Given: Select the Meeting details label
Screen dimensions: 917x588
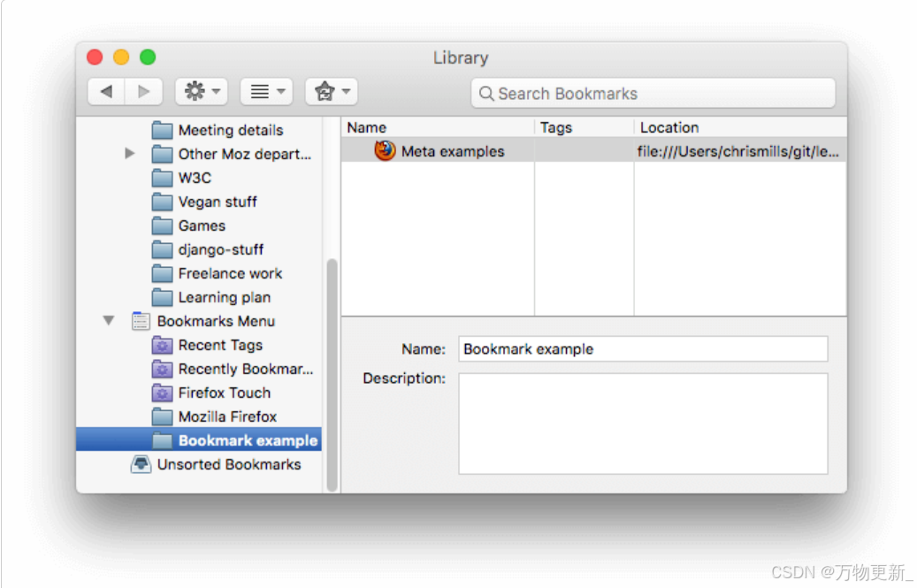Looking at the screenshot, I should (231, 130).
